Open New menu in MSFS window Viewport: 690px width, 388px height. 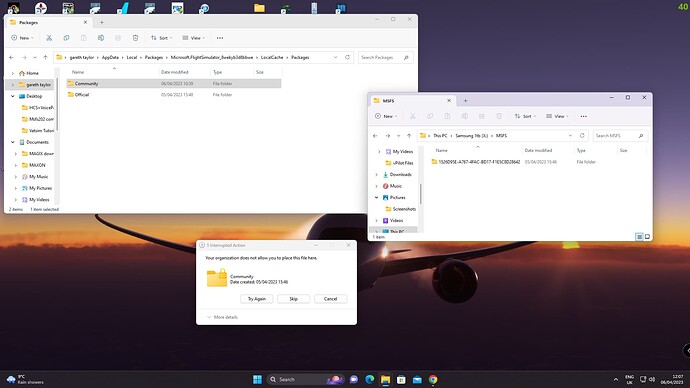point(386,116)
